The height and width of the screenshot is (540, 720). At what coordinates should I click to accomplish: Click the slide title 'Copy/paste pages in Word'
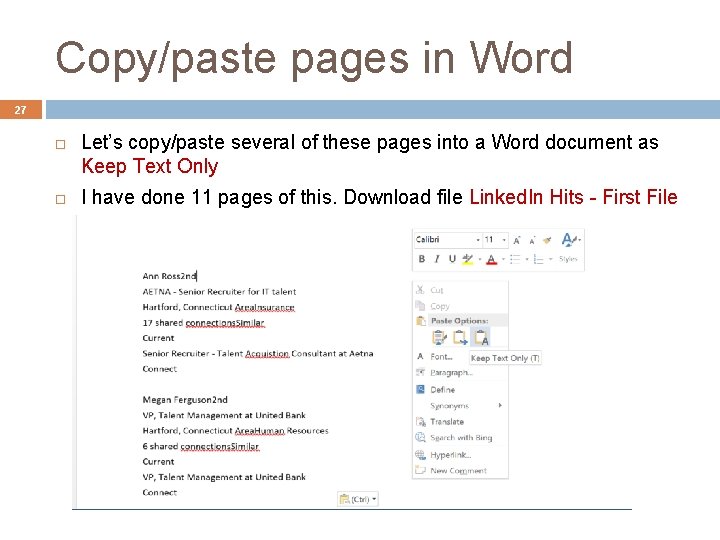[x=314, y=58]
